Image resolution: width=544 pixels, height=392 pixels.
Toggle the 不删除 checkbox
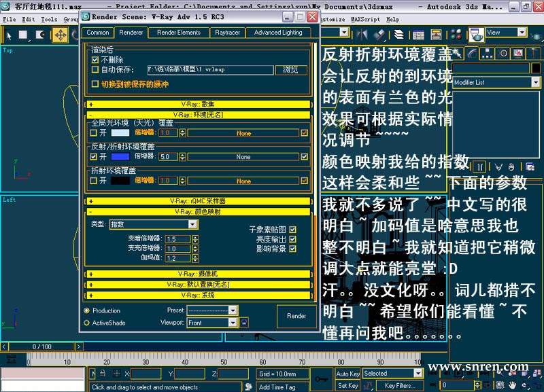(95, 60)
